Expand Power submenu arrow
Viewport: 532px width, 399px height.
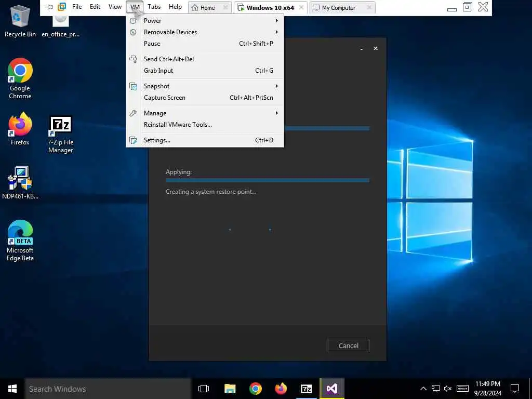point(277,21)
